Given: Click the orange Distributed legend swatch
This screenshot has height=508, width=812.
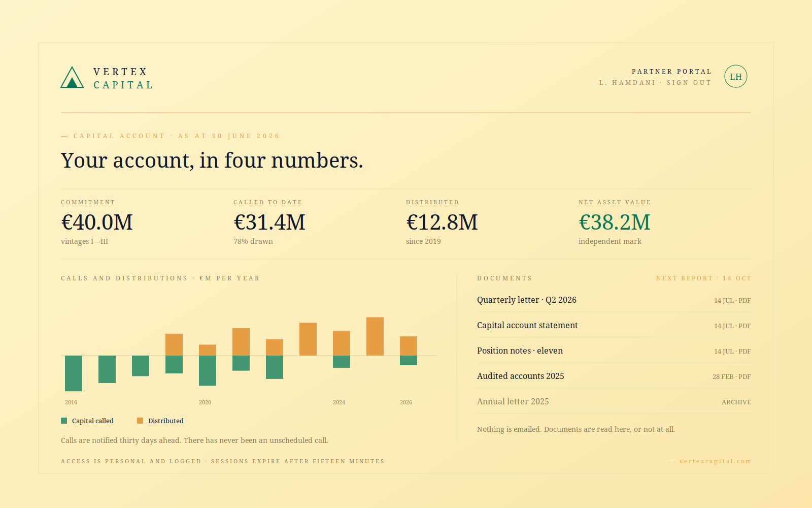Looking at the screenshot, I should point(140,421).
